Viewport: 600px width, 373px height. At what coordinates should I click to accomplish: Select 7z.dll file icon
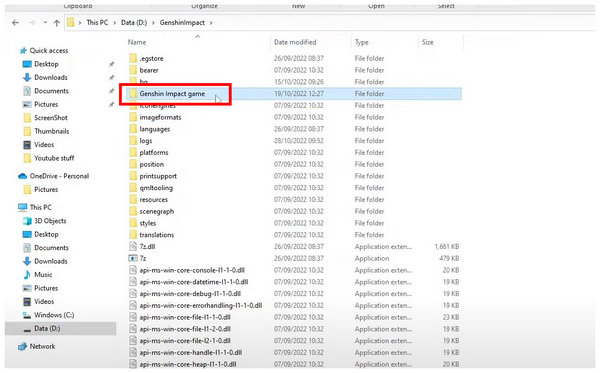tap(133, 246)
